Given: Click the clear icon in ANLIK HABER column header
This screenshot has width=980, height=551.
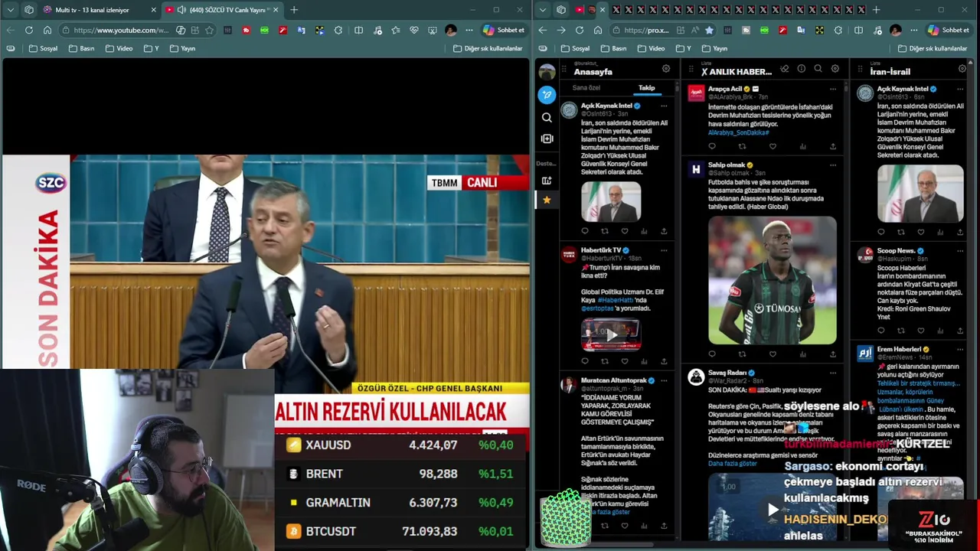Looking at the screenshot, I should pos(785,69).
